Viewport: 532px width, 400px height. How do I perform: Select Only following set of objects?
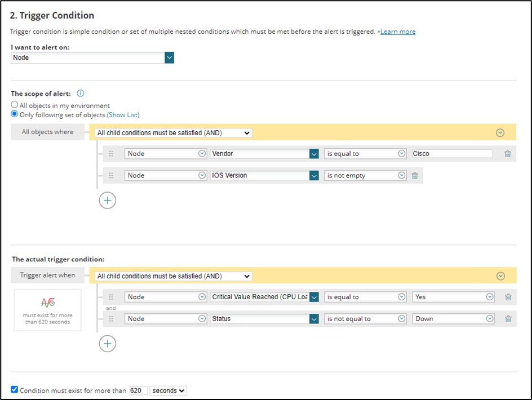[15, 114]
